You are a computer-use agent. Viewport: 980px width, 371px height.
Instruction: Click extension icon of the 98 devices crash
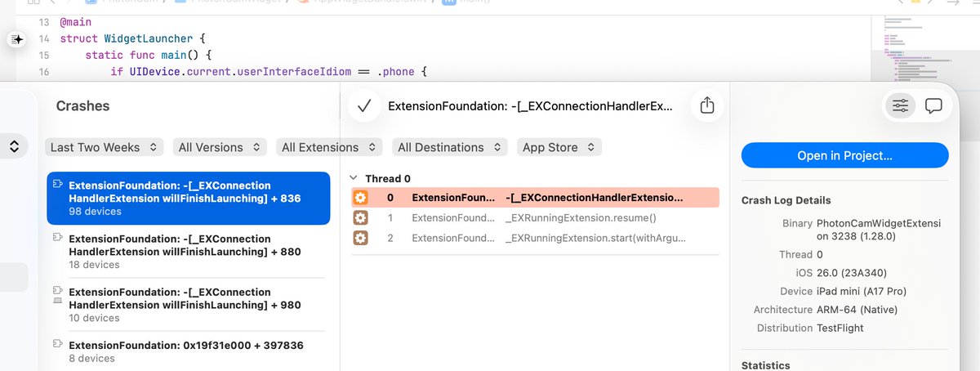(57, 185)
